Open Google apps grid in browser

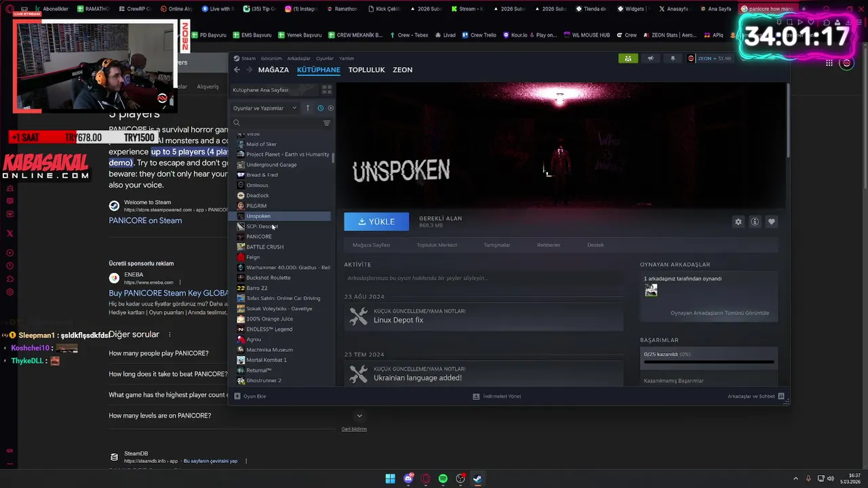pyautogui.click(x=829, y=63)
